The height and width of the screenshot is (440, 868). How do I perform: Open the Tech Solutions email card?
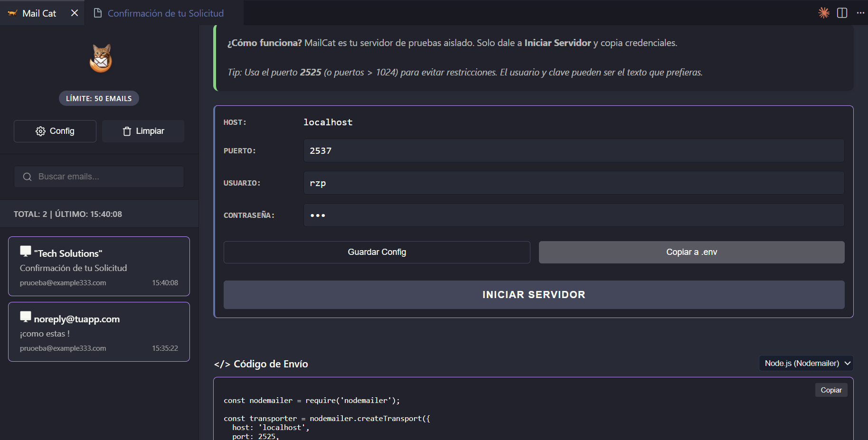coord(99,266)
